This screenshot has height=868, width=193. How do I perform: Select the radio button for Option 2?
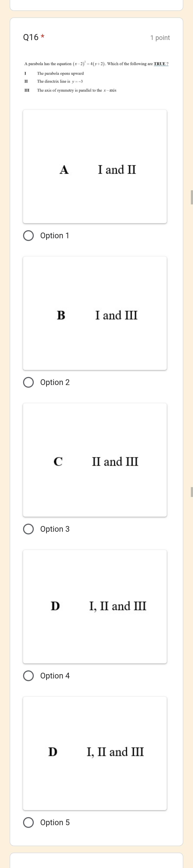pyautogui.click(x=29, y=382)
